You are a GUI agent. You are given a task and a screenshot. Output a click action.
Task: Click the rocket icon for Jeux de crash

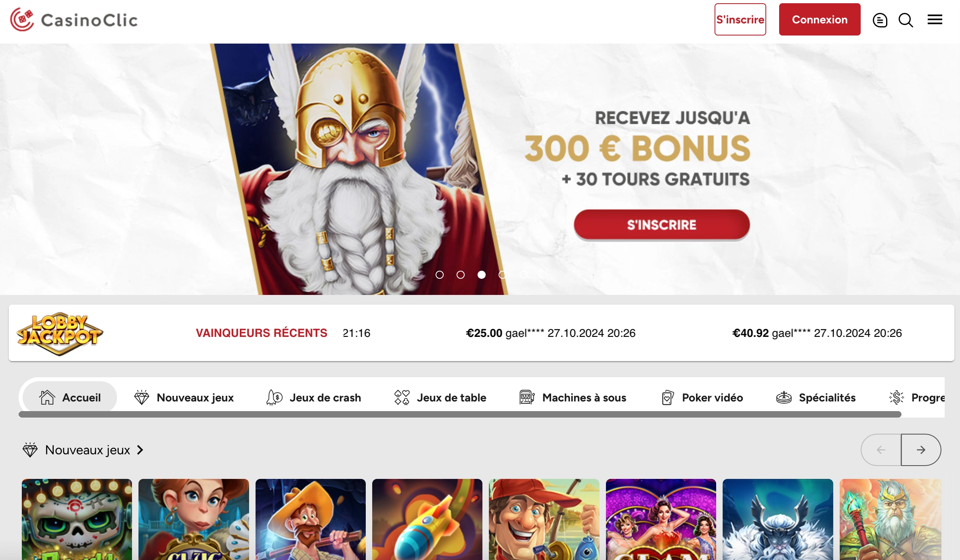[275, 397]
